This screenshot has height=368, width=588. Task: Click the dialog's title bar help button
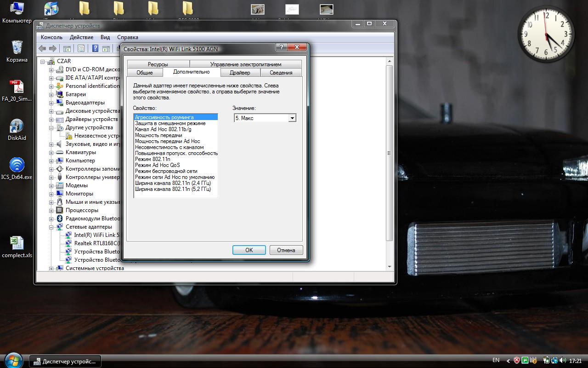pos(282,47)
